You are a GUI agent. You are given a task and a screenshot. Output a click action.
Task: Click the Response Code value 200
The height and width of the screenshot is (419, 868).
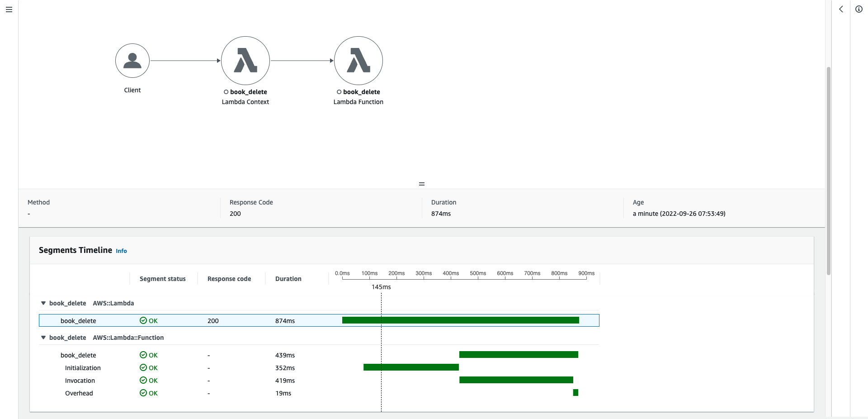coord(235,214)
